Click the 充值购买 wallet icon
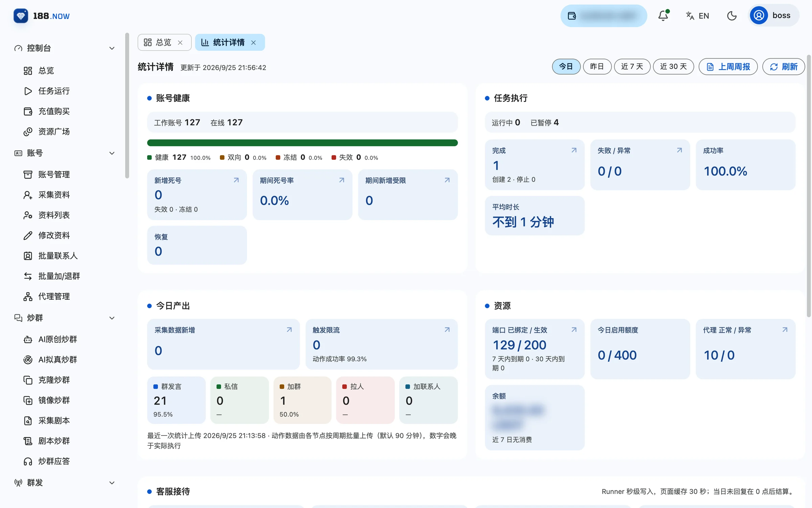 28,111
